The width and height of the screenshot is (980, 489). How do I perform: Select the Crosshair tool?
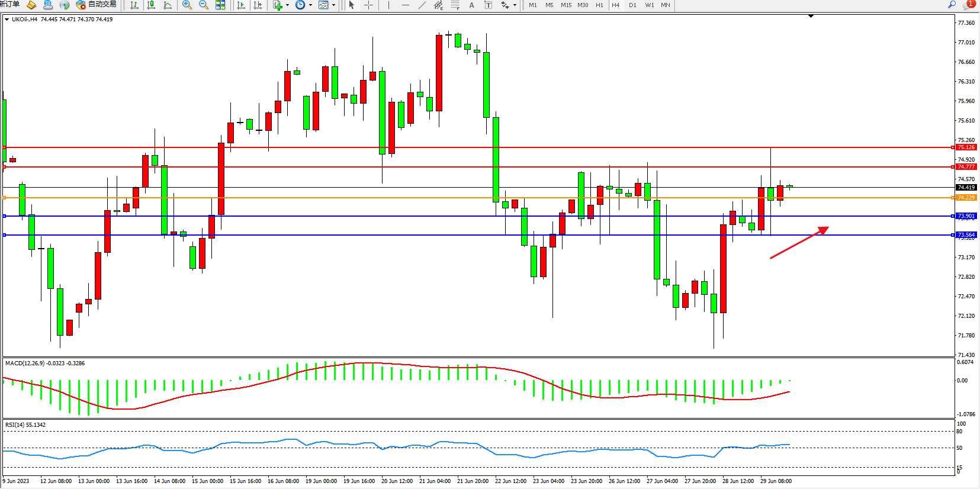pyautogui.click(x=368, y=5)
